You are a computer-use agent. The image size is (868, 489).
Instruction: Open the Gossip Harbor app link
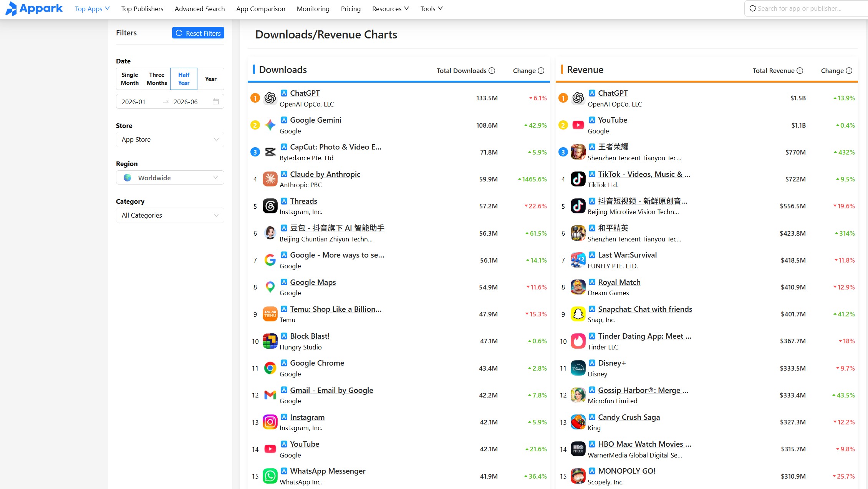(643, 390)
